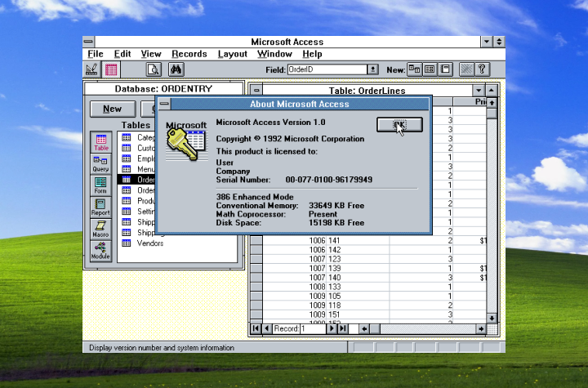
Task: Open the Records menu
Action: [x=189, y=54]
